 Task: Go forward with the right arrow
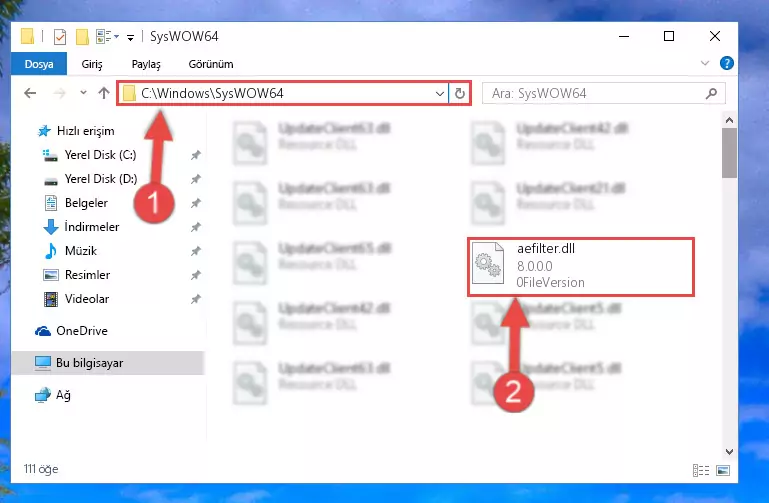59,93
